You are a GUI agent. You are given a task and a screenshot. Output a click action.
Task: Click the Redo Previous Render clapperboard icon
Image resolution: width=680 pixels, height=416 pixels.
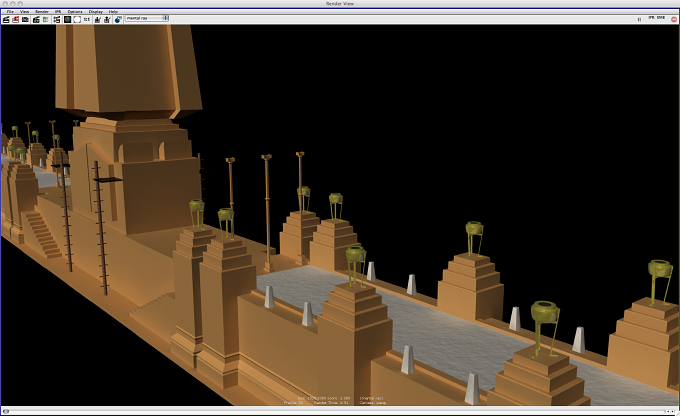click(6, 20)
